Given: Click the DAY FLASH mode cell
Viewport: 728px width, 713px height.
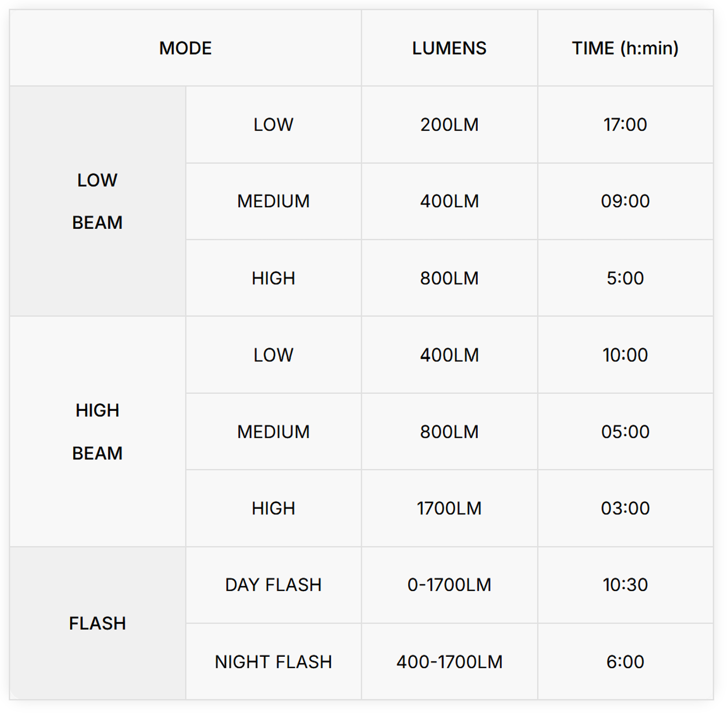Looking at the screenshot, I should 274,585.
